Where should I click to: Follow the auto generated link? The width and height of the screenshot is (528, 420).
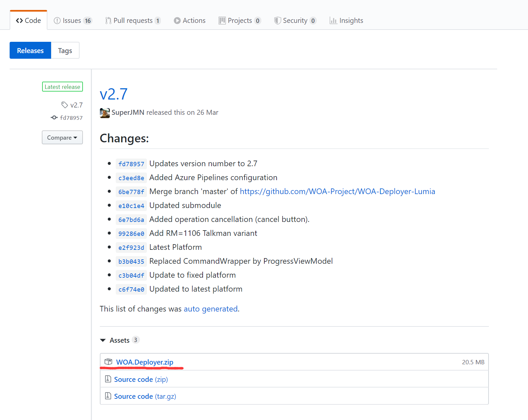click(x=211, y=309)
